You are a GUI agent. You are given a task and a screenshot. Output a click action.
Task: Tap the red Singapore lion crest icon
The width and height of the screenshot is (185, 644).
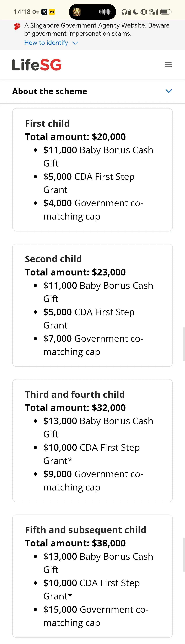(17, 27)
